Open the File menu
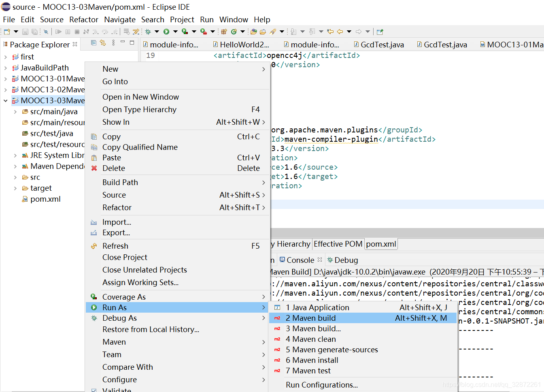Viewport: 544px width, 392px height. pyautogui.click(x=9, y=19)
